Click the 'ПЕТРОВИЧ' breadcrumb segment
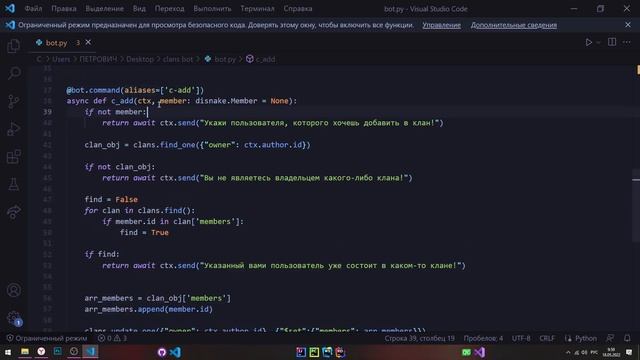The height and width of the screenshot is (360, 640). (98, 60)
